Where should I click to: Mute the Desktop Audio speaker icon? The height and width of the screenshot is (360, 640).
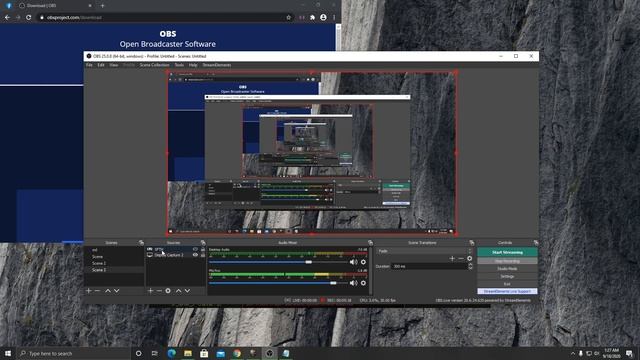coord(353,262)
